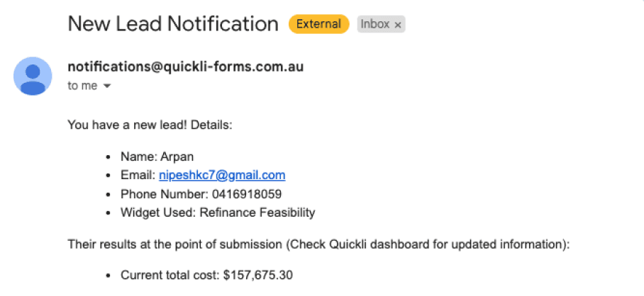Click the sender's profile avatar icon
This screenshot has height=296, width=644.
[x=33, y=76]
